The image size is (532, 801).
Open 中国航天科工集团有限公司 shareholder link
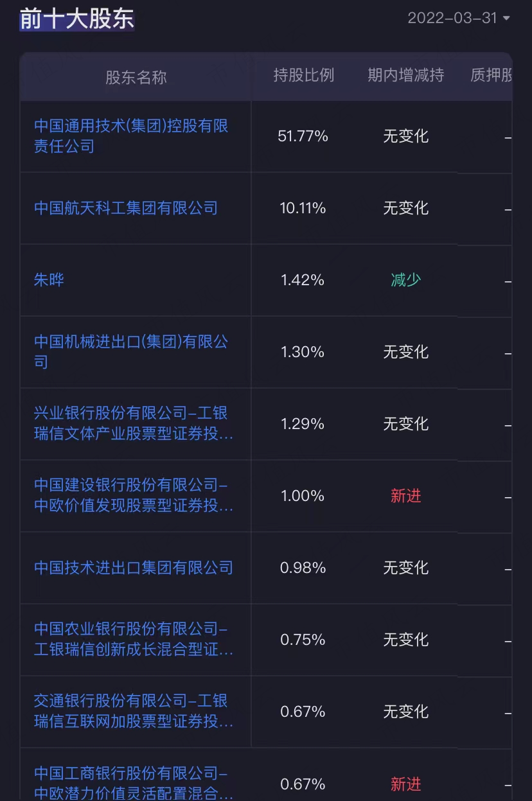coord(126,208)
